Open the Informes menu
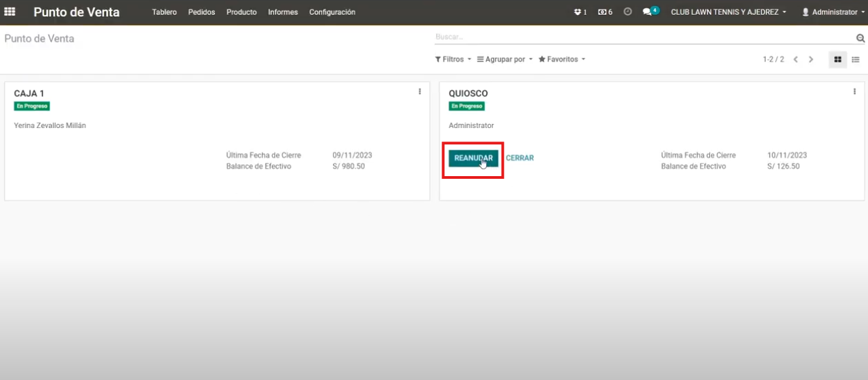This screenshot has height=380, width=868. [283, 12]
